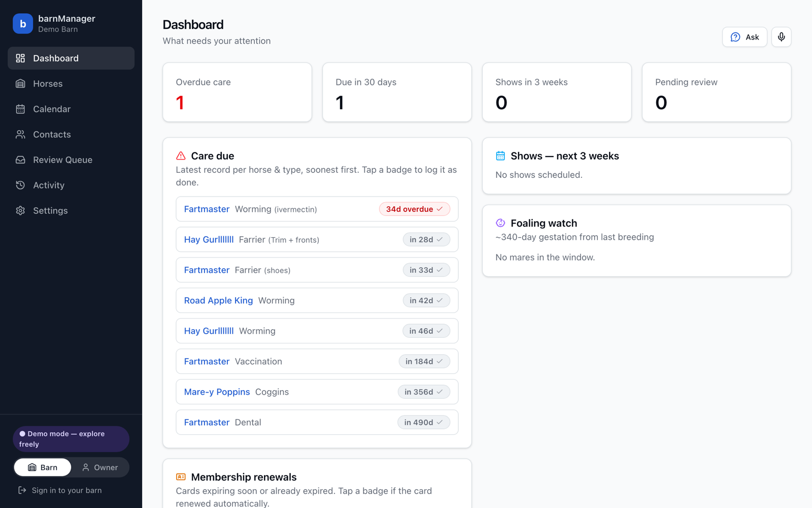Image resolution: width=812 pixels, height=508 pixels.
Task: Log Road Apple King worming in 42d
Action: [426, 301]
